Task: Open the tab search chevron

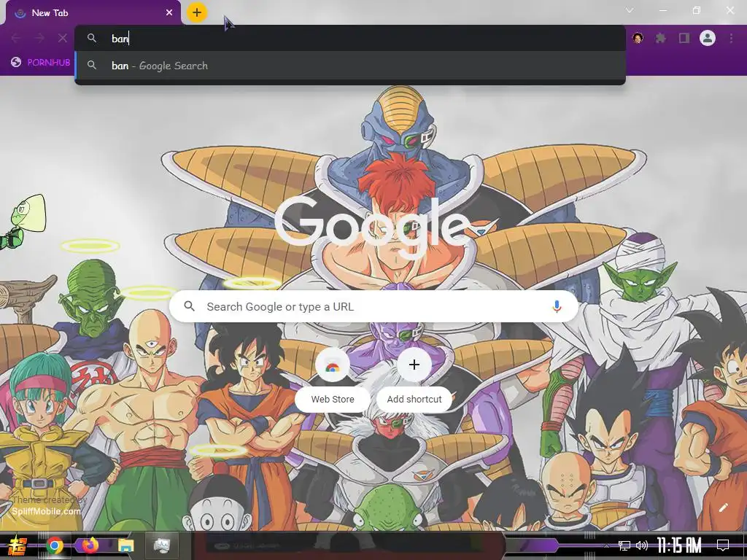Action: click(x=630, y=10)
